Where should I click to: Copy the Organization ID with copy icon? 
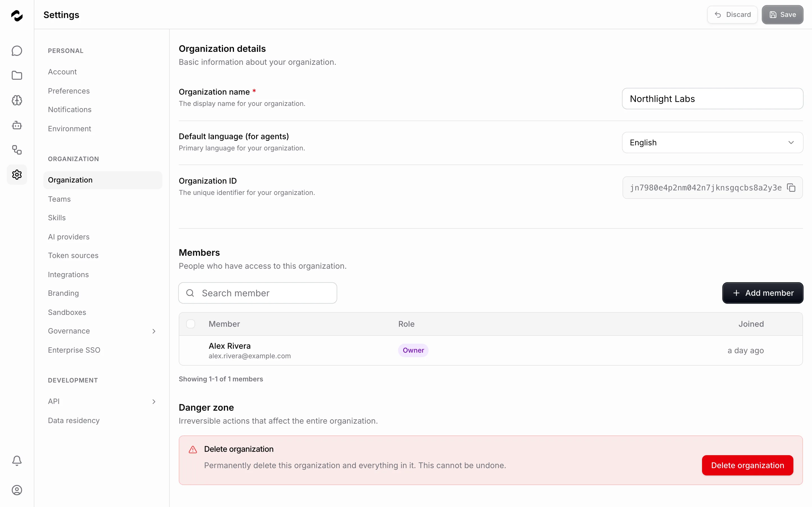coord(791,188)
